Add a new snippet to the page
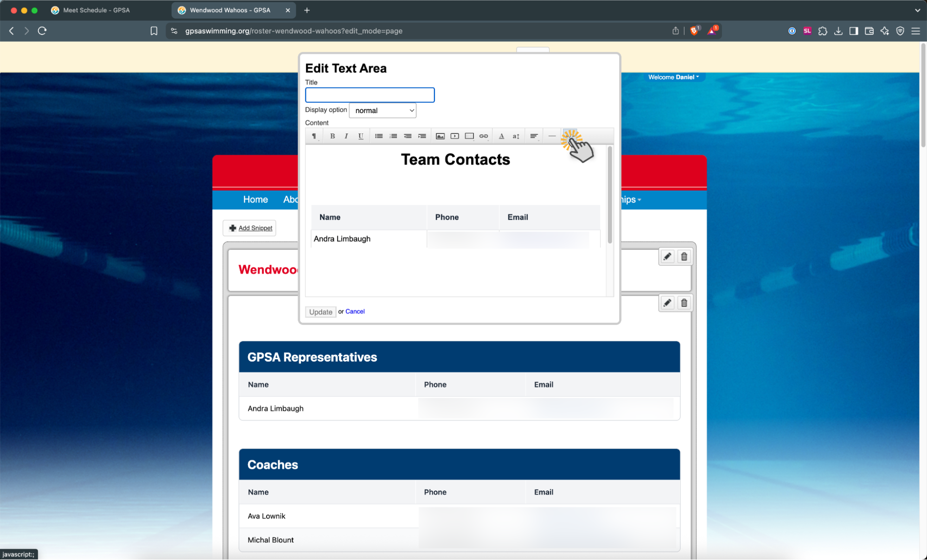Viewport: 927px width, 560px height. [250, 228]
